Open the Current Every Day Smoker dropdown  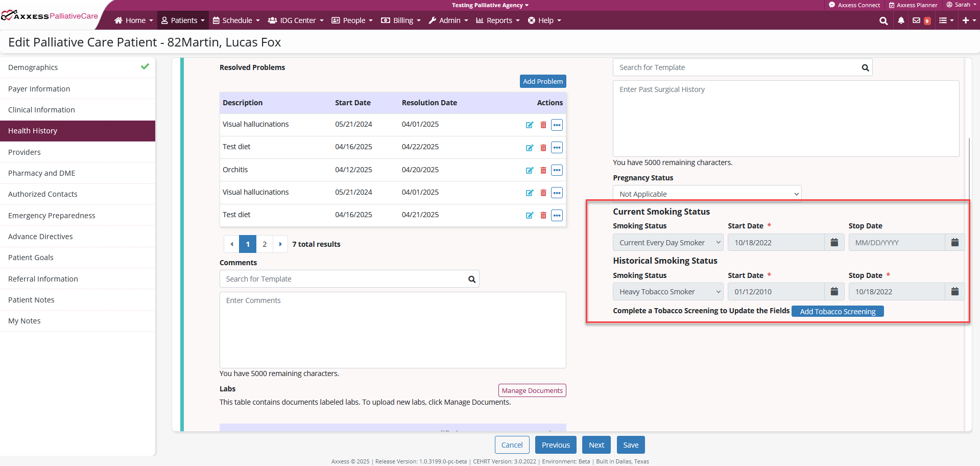click(668, 243)
